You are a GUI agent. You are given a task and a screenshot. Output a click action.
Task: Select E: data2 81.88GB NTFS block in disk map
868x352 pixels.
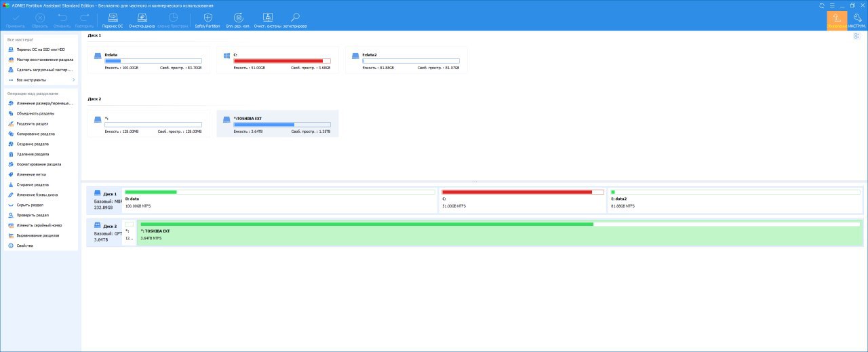tap(736, 200)
